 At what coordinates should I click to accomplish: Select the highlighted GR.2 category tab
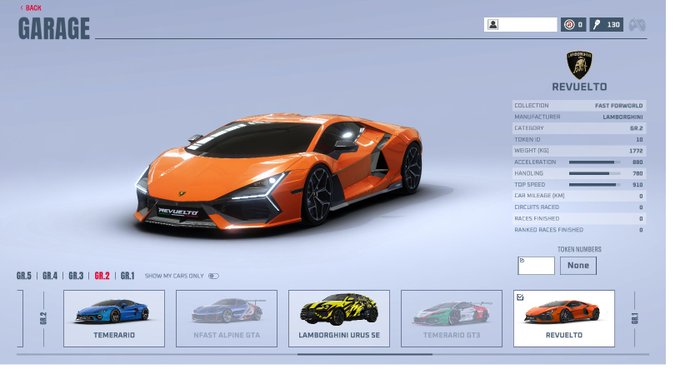click(102, 276)
